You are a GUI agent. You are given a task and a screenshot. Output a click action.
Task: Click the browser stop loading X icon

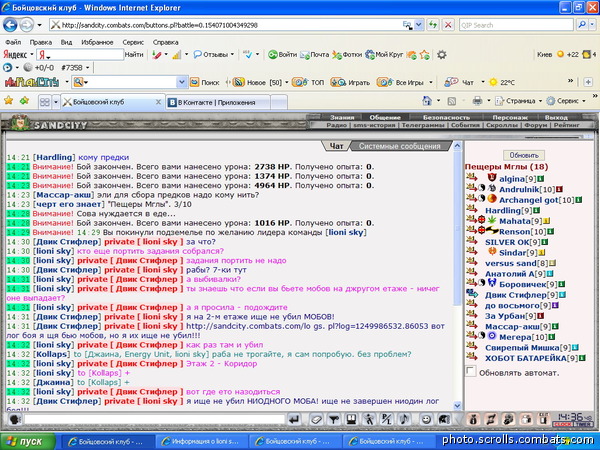448,25
